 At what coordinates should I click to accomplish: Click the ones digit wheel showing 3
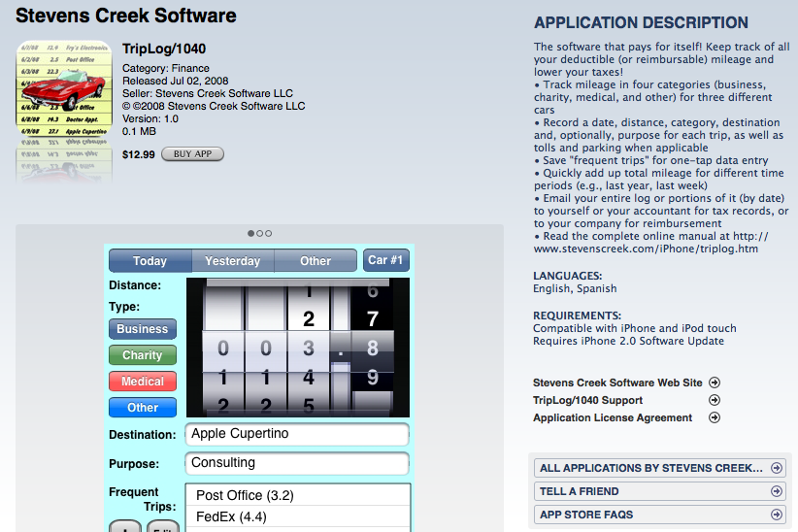309,349
